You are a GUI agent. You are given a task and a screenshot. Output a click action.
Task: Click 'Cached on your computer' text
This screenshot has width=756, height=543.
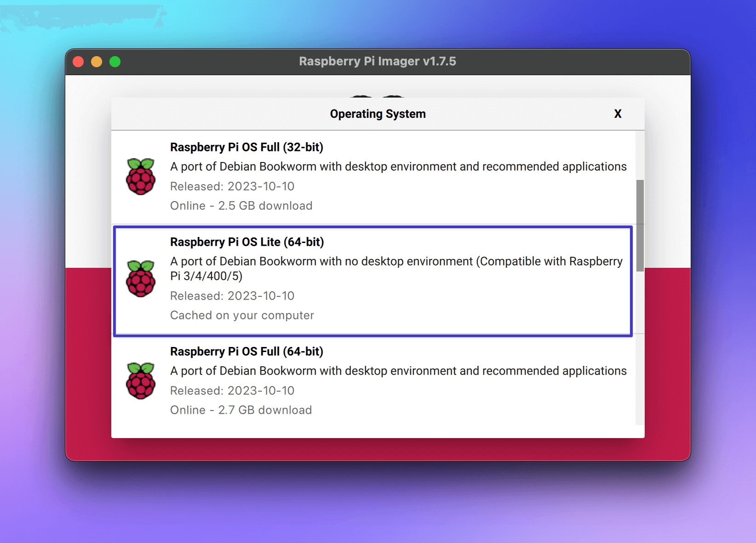242,315
